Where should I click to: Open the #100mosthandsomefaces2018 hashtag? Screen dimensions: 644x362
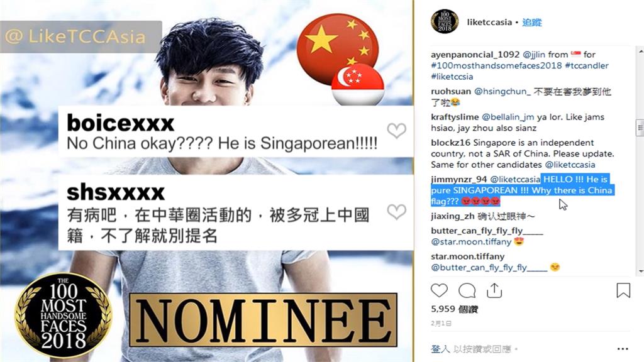496,65
